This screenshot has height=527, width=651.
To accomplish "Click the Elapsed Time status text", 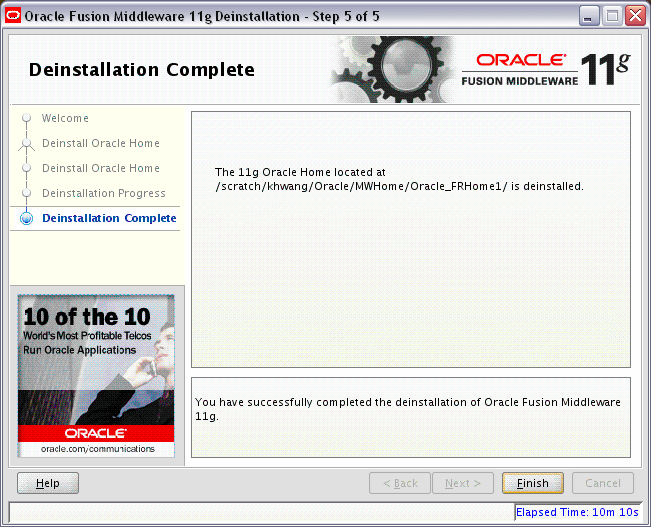I will (577, 512).
